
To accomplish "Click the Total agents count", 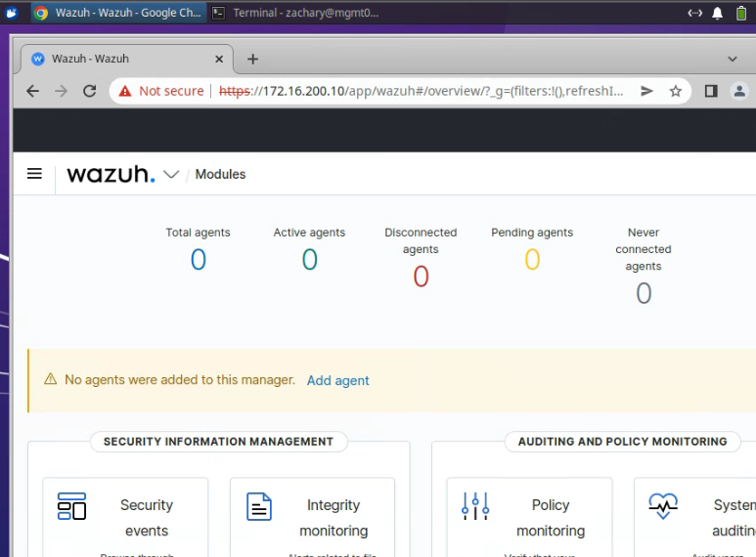I will 199,259.
